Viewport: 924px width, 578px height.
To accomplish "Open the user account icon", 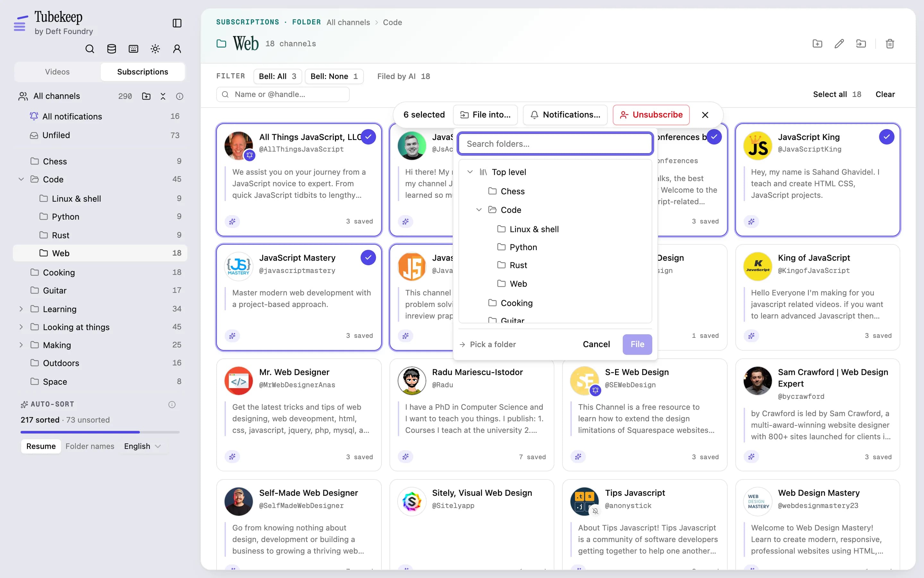I will [x=177, y=49].
